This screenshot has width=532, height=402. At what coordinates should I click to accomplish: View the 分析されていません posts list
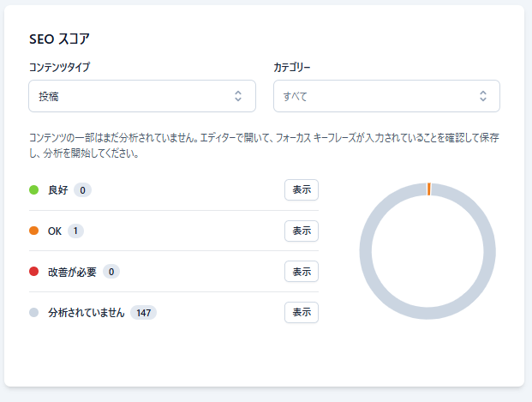pos(301,313)
